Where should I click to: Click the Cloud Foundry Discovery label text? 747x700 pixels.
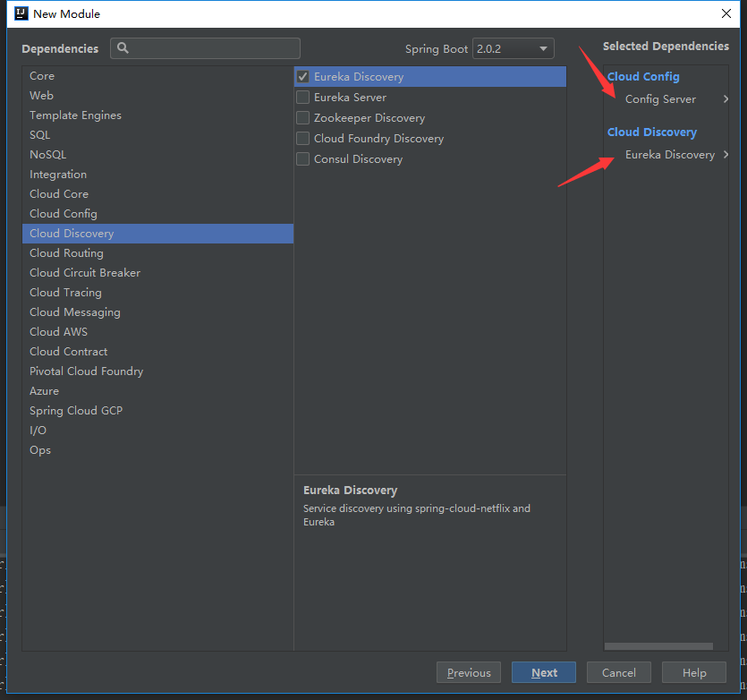[378, 138]
